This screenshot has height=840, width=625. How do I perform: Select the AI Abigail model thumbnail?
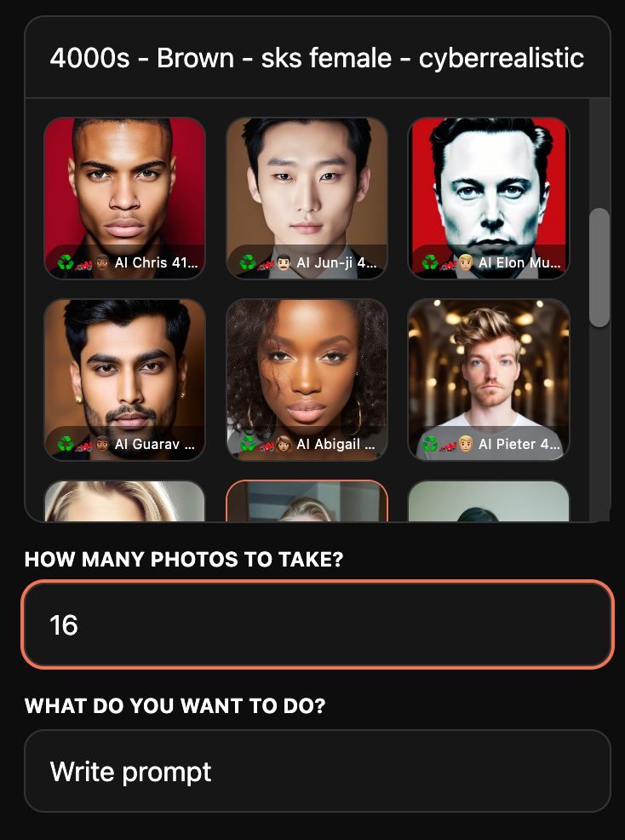(x=307, y=380)
